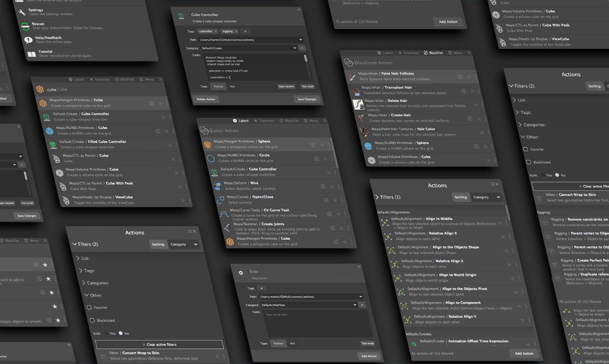Select Mel type in Cube Controller editor
The width and height of the screenshot is (609, 364).
click(x=232, y=87)
